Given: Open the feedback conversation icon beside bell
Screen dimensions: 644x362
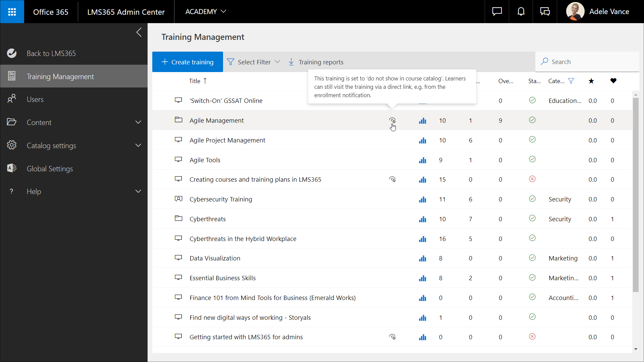Looking at the screenshot, I should (x=545, y=12).
